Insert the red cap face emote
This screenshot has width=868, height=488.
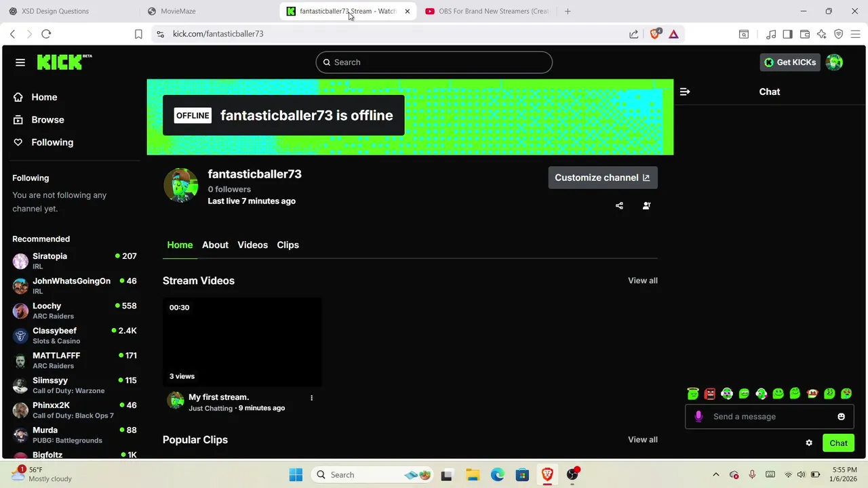[x=812, y=394]
